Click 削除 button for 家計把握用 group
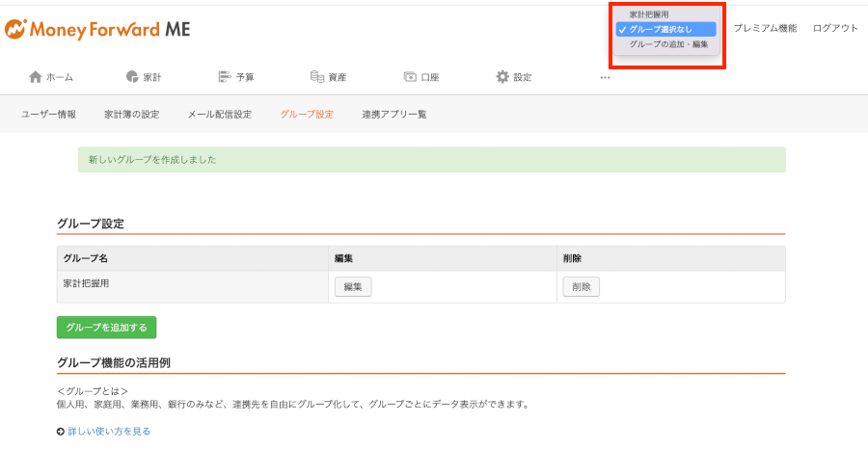 click(582, 287)
